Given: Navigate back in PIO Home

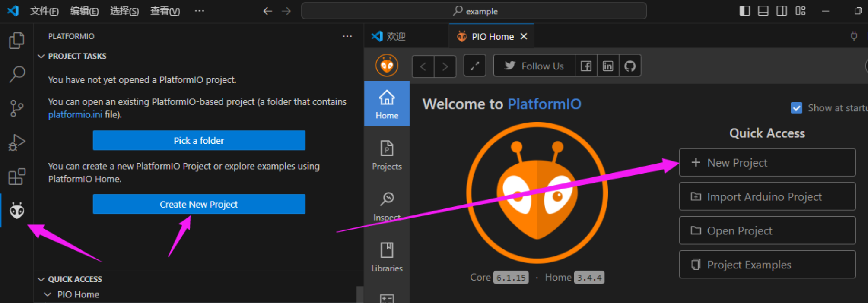Looking at the screenshot, I should tap(423, 66).
